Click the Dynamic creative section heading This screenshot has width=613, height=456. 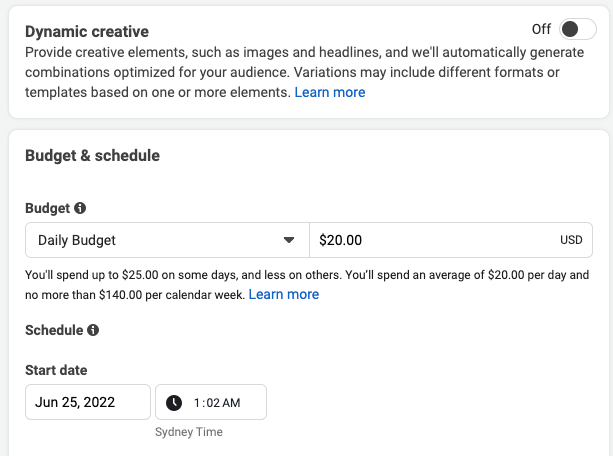[x=87, y=32]
